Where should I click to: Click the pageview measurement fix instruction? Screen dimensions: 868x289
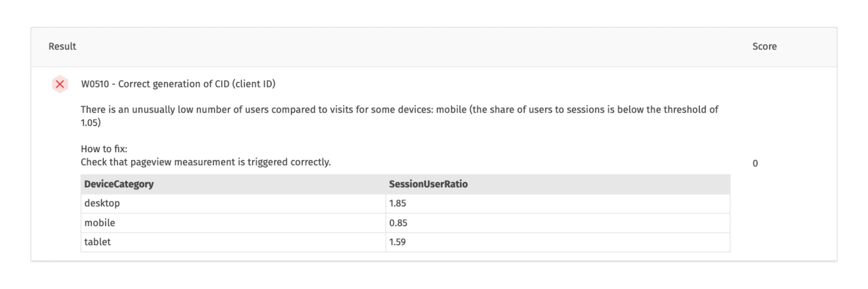[206, 162]
